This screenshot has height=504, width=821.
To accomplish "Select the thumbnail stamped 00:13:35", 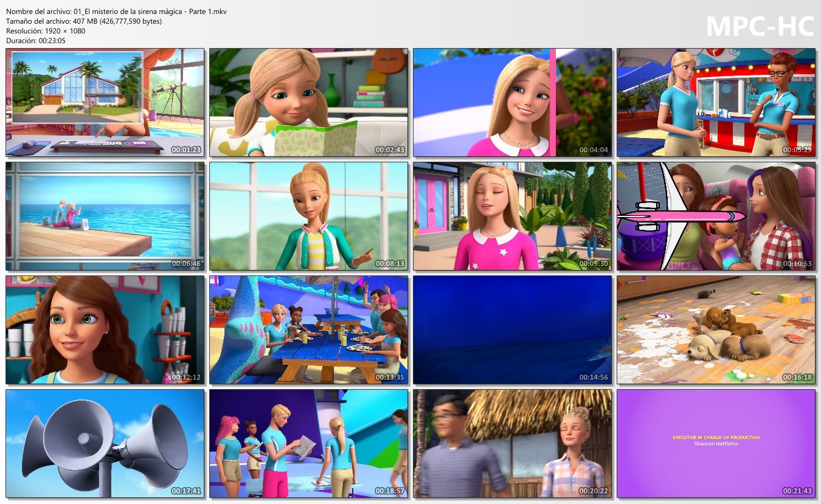I will (x=309, y=330).
